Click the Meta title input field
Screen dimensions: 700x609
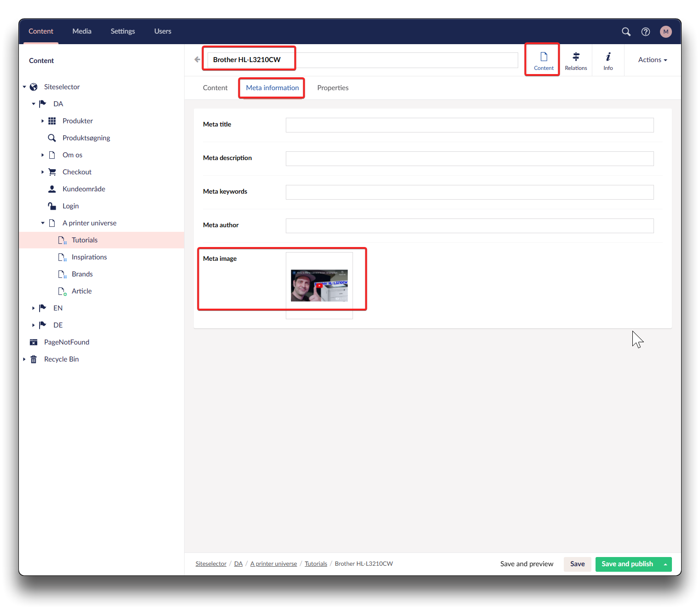[469, 125]
